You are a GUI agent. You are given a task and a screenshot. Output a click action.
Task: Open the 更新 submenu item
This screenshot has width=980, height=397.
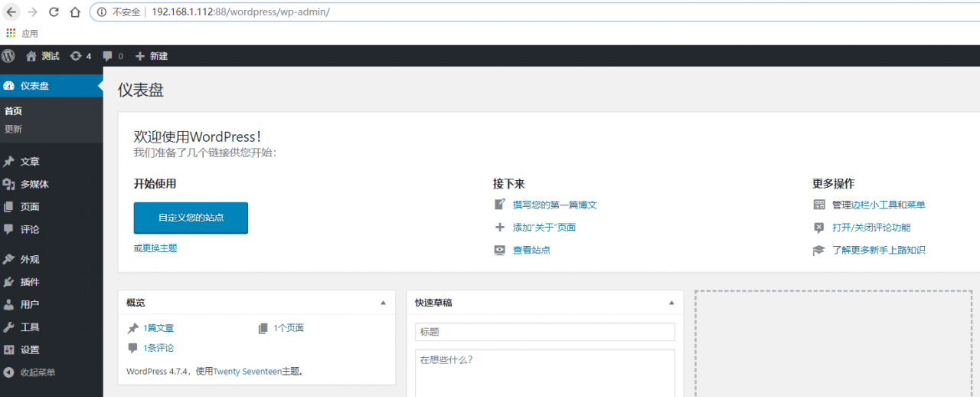13,129
